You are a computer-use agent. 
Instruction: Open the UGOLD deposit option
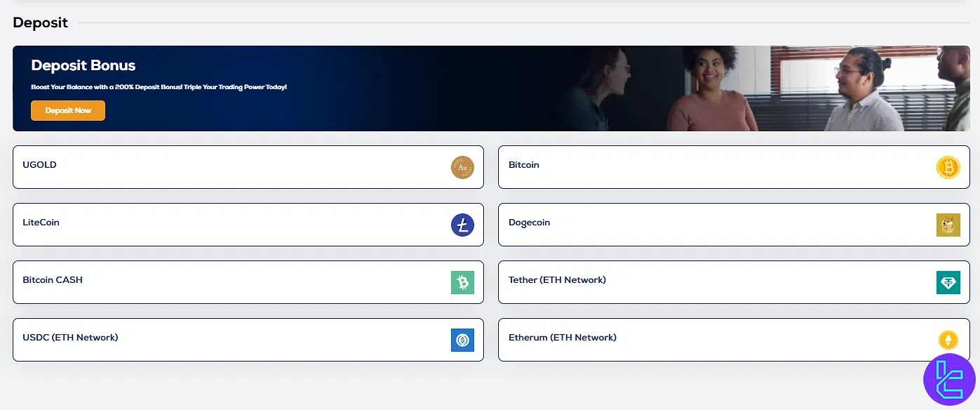click(x=210, y=167)
